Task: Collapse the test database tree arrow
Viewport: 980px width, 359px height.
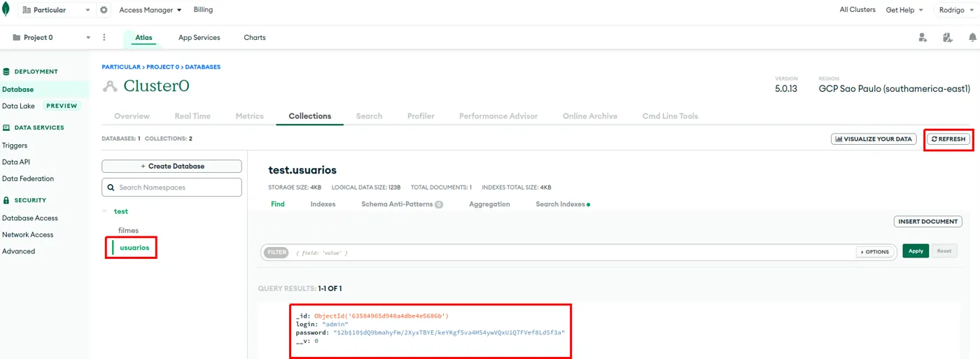Action: (x=105, y=211)
